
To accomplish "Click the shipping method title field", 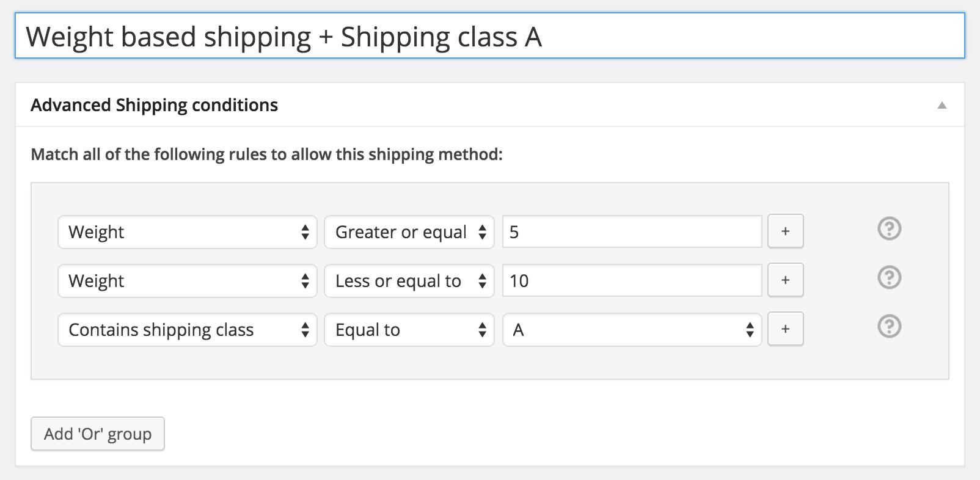I will click(490, 37).
